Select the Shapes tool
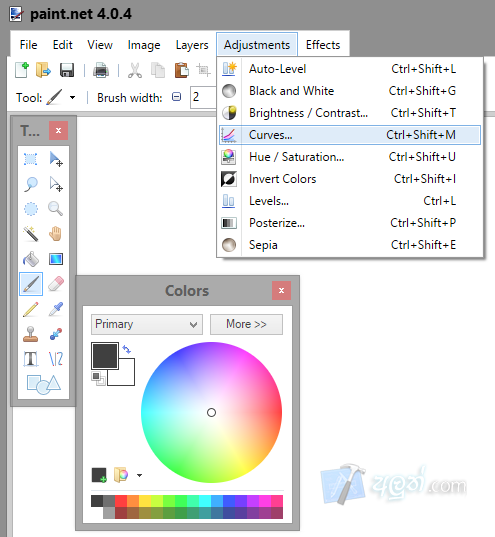This screenshot has width=495, height=537. tap(44, 384)
